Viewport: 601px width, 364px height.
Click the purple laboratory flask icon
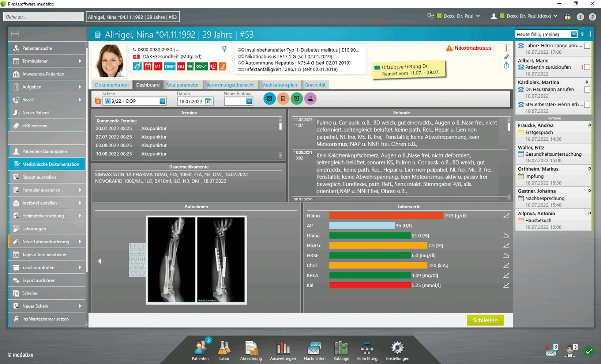coord(310,99)
